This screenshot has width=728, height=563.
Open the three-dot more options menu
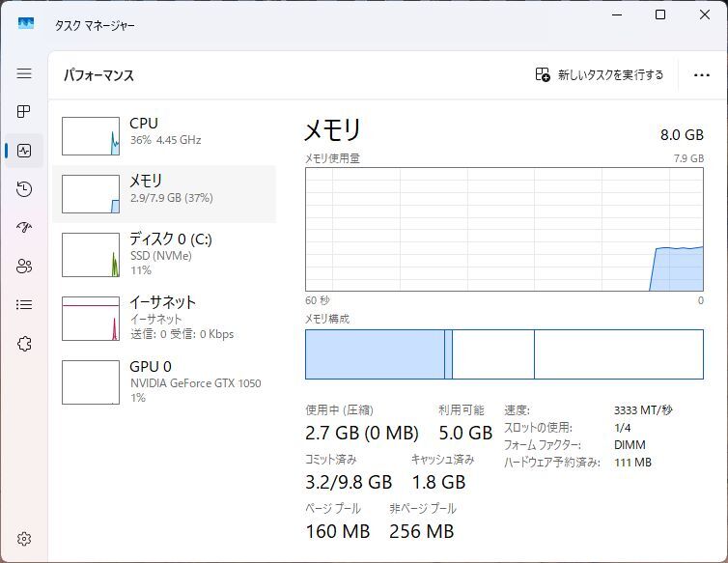point(702,75)
